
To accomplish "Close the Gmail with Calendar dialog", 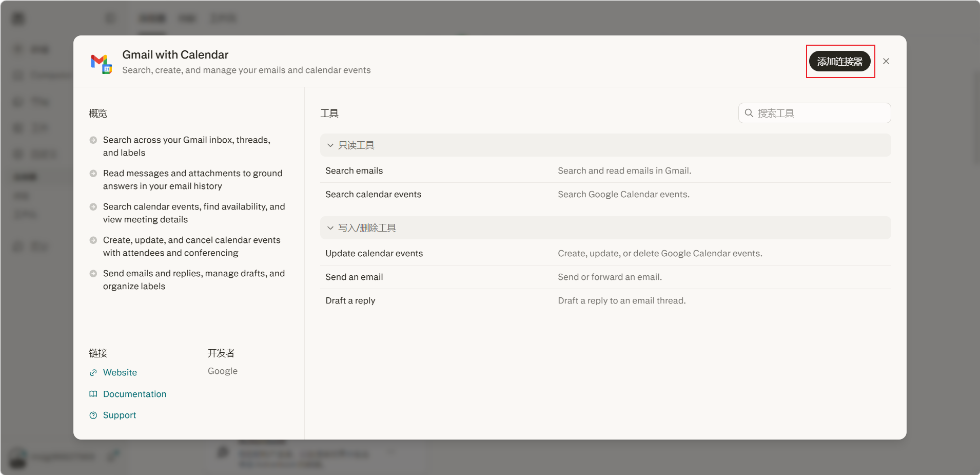I will (886, 61).
